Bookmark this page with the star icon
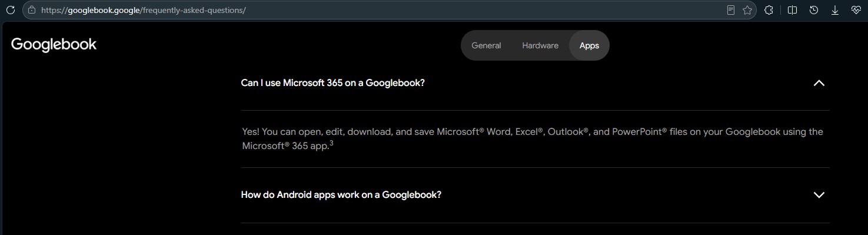This screenshot has height=235, width=868. 747,10
